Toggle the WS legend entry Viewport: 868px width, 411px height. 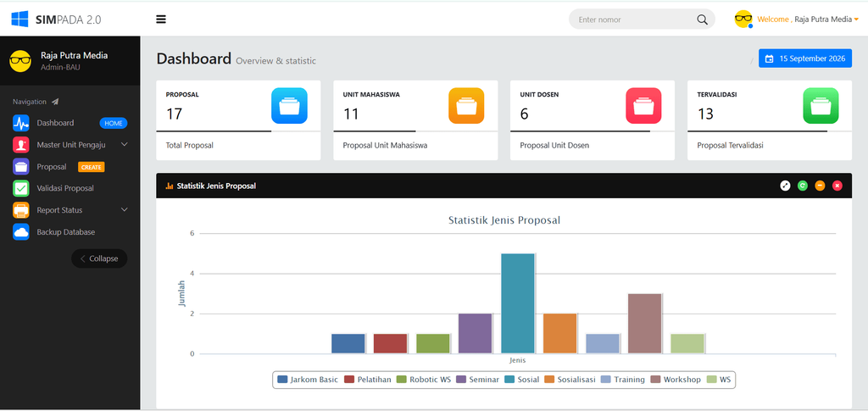tap(719, 380)
